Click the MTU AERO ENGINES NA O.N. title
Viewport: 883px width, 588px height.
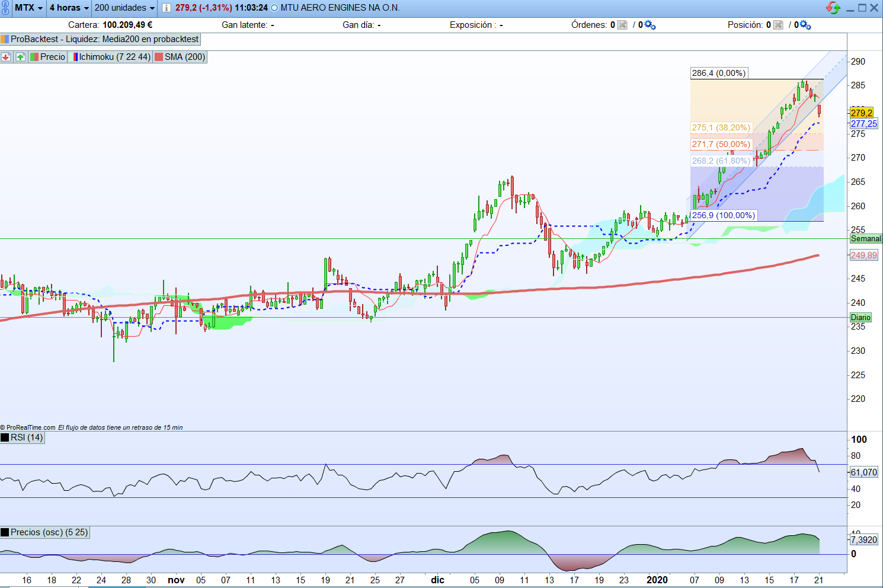[x=340, y=8]
